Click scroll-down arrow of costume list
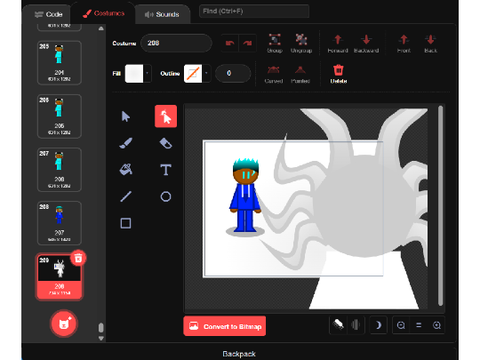The image size is (480, 360). coord(101,338)
